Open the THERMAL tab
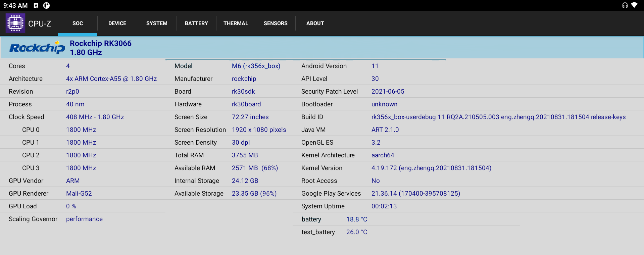The image size is (644, 255). pyautogui.click(x=236, y=23)
